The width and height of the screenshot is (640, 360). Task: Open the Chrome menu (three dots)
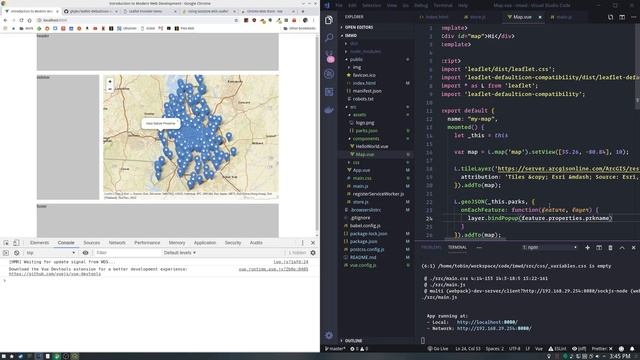point(313,20)
